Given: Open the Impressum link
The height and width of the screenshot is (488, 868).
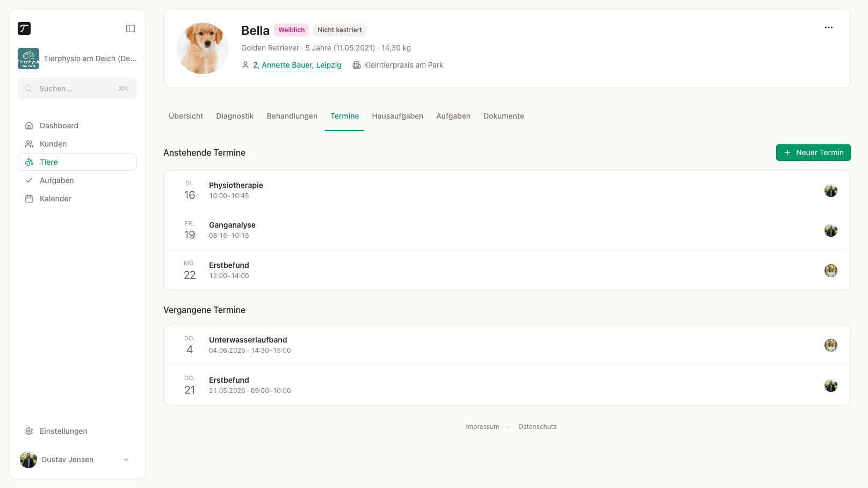Looking at the screenshot, I should point(482,427).
